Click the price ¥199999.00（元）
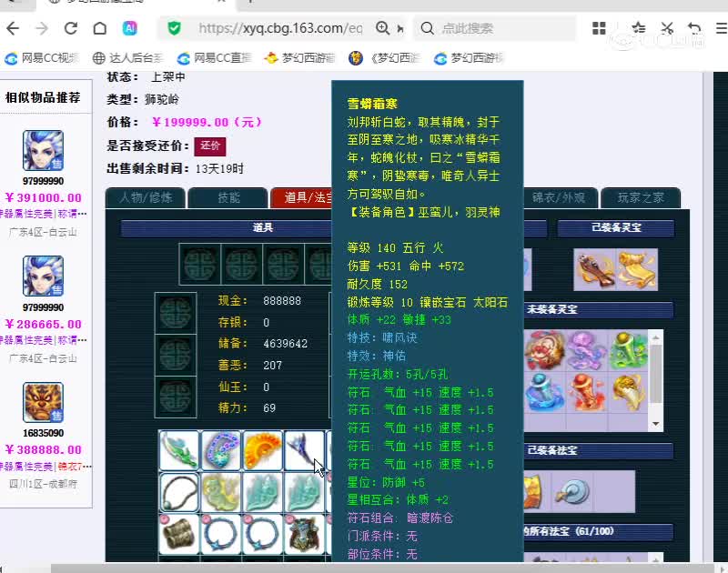Screen dimensions: 728x573 pos(207,122)
